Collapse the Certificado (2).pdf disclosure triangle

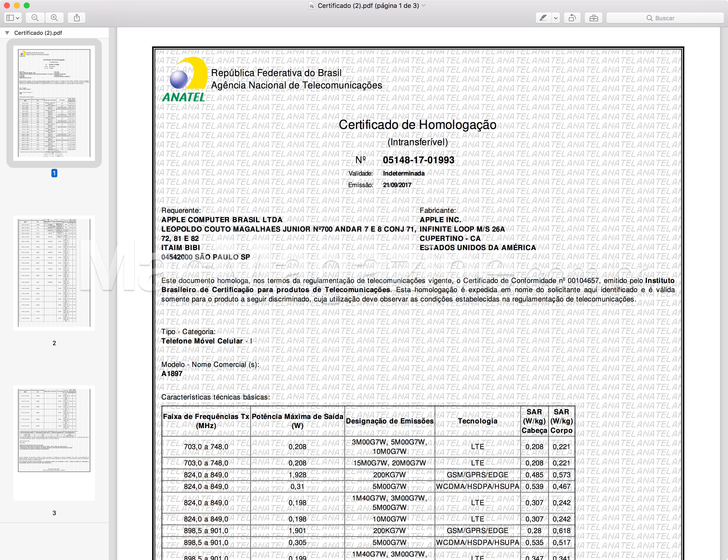(7, 33)
